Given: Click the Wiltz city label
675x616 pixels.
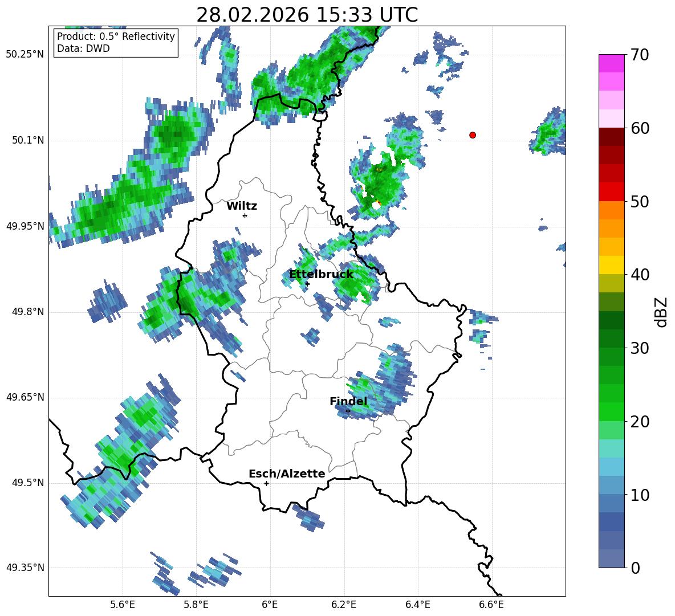Looking at the screenshot, I should coord(242,206).
